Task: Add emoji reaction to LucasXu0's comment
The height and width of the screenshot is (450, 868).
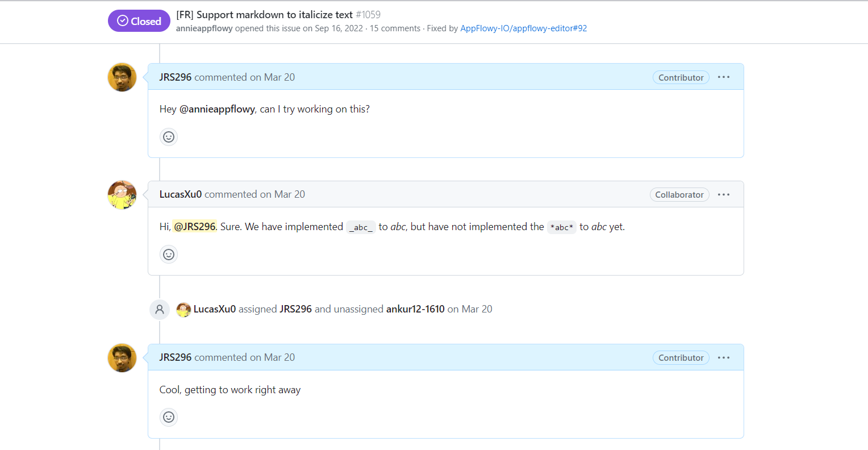Action: pos(169,255)
